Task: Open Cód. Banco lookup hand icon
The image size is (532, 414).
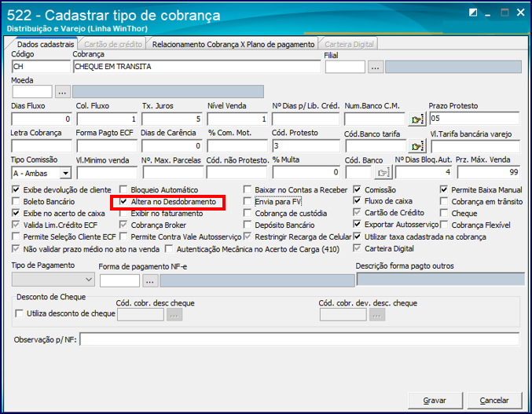Action: (x=383, y=173)
